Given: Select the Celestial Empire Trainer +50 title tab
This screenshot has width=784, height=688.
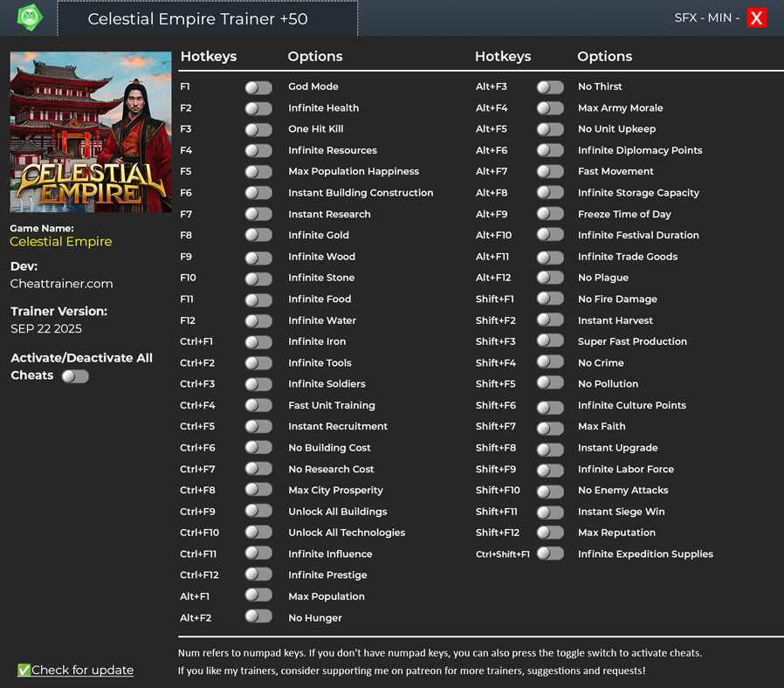Looking at the screenshot, I should (x=208, y=18).
